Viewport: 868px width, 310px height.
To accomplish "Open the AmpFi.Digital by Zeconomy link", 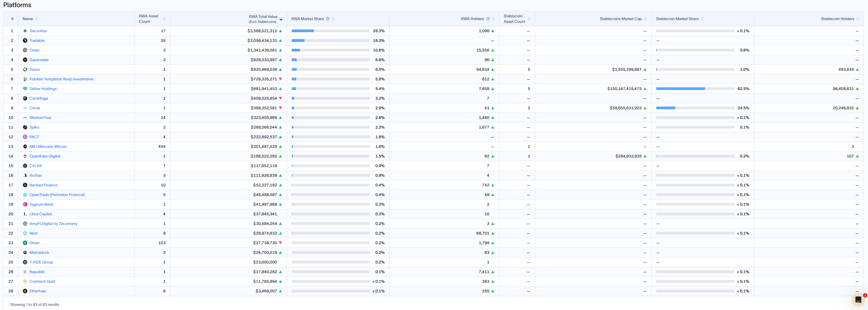I will tap(53, 224).
